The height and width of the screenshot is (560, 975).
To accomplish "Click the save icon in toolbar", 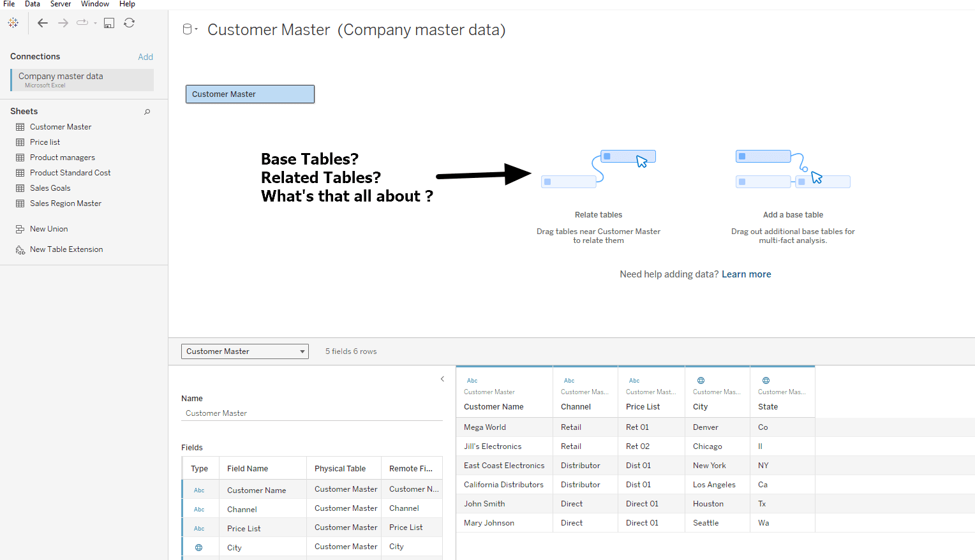I will (109, 23).
